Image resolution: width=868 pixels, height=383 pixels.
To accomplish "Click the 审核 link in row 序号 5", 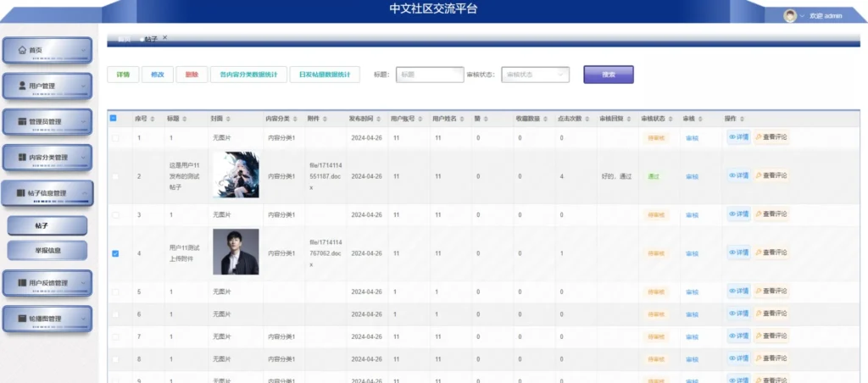I will point(692,292).
